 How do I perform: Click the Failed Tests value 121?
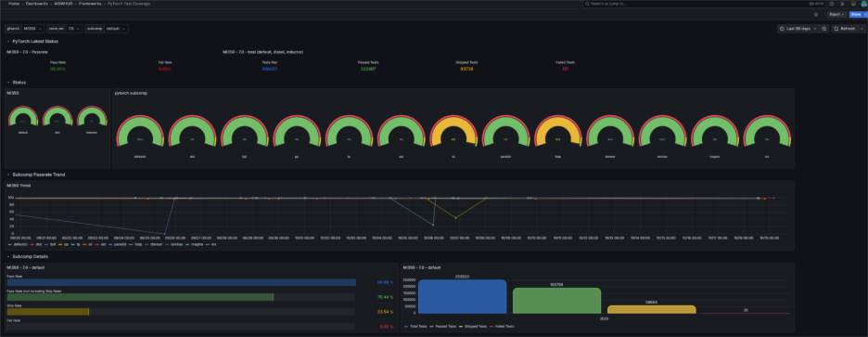(566, 70)
